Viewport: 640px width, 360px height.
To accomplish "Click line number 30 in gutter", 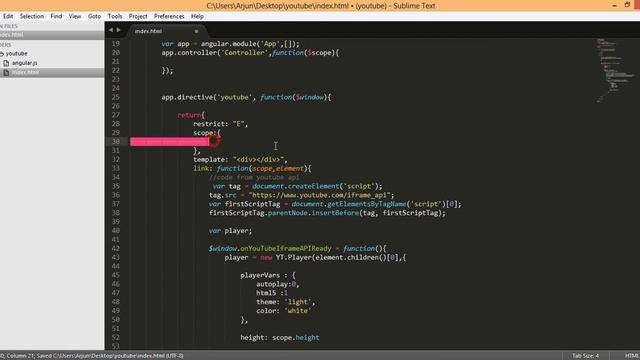I will point(116,142).
